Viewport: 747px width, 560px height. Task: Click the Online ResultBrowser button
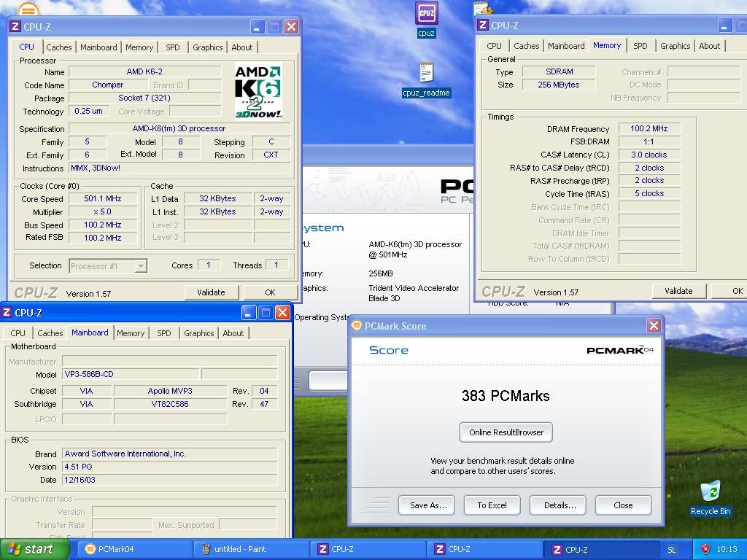pos(506,432)
